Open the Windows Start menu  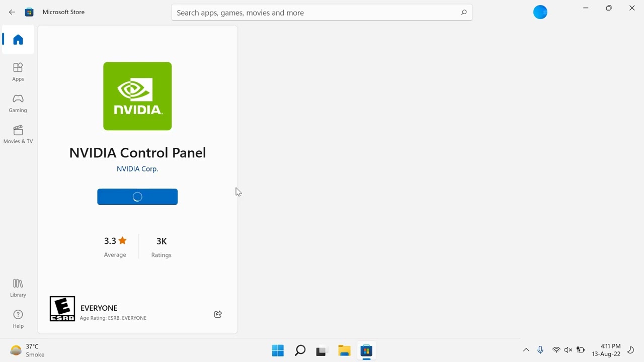pos(278,350)
